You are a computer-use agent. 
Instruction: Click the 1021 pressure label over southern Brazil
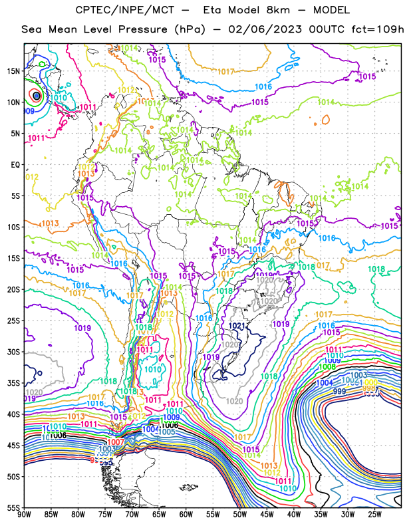tap(237, 326)
